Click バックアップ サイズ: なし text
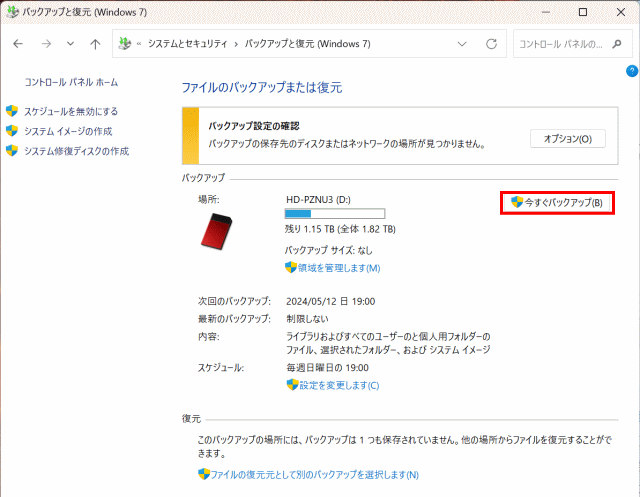The height and width of the screenshot is (497, 640). pos(329,250)
